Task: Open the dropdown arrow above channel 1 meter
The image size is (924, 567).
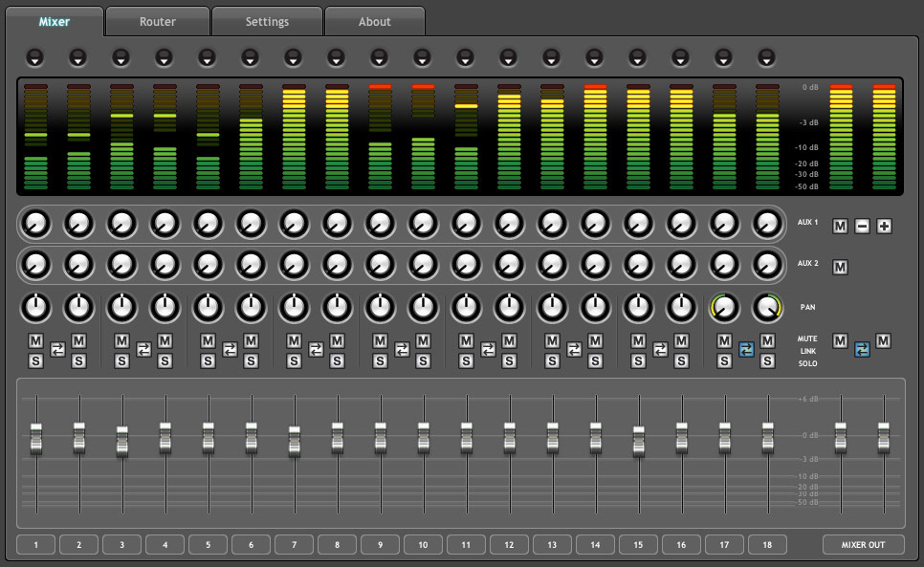Action: pyautogui.click(x=35, y=57)
